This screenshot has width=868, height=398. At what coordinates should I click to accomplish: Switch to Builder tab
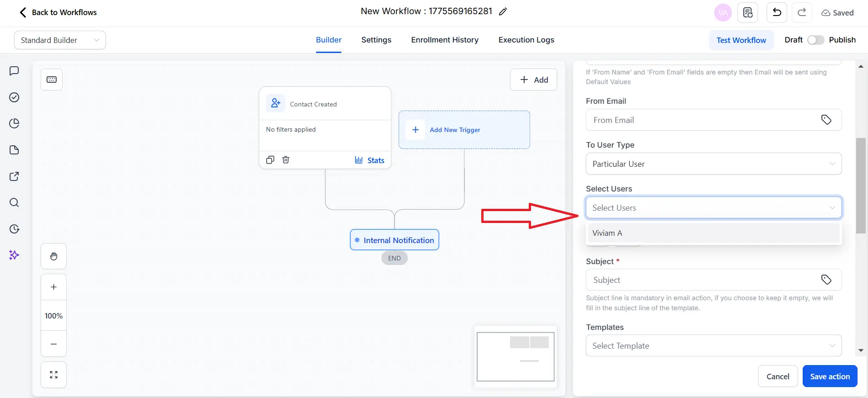point(329,40)
